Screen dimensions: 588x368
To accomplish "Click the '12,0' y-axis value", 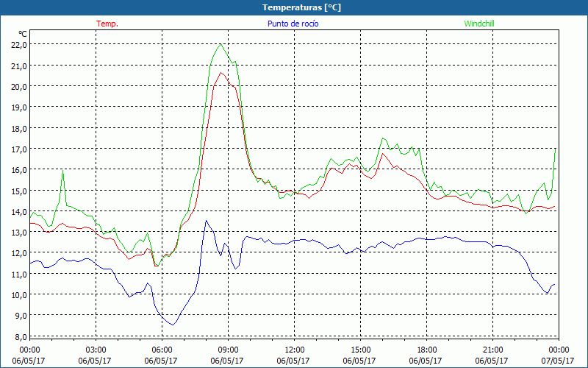I will [20, 253].
